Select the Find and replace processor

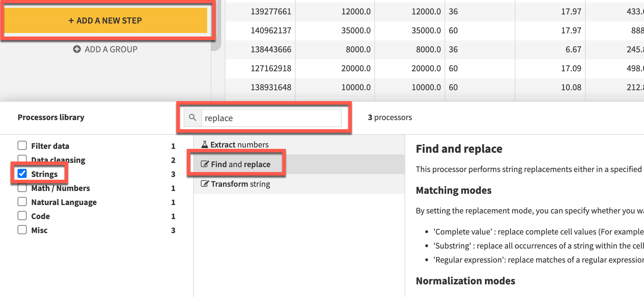[x=241, y=164]
